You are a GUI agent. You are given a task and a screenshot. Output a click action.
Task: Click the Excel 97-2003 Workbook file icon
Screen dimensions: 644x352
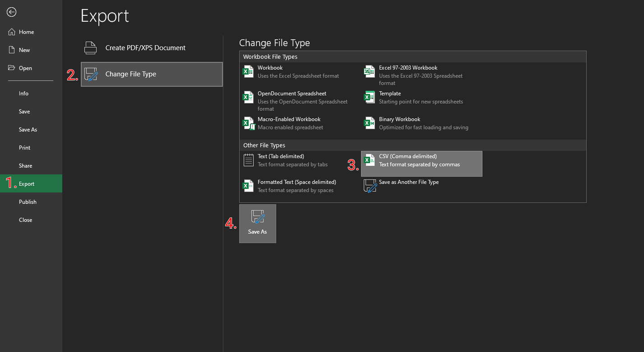point(370,71)
